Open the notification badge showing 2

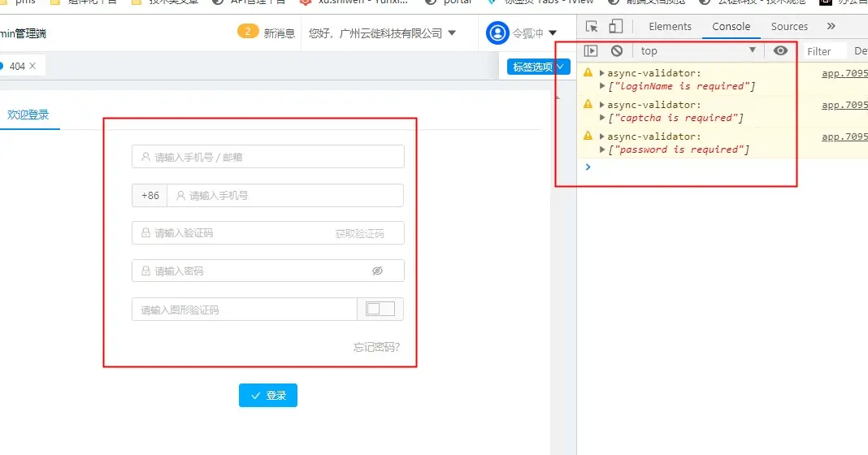247,32
